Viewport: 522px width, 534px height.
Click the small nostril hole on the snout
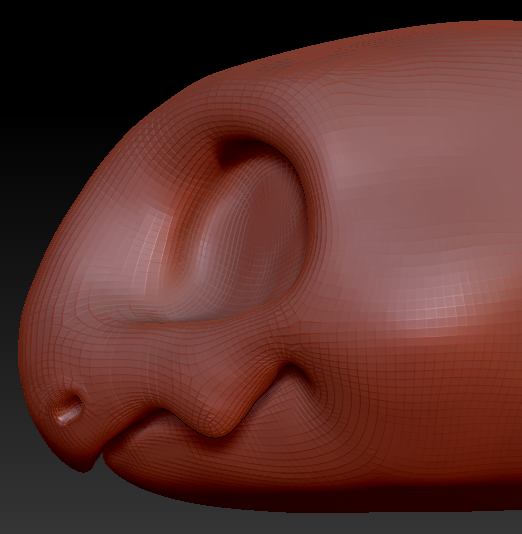tap(69, 409)
